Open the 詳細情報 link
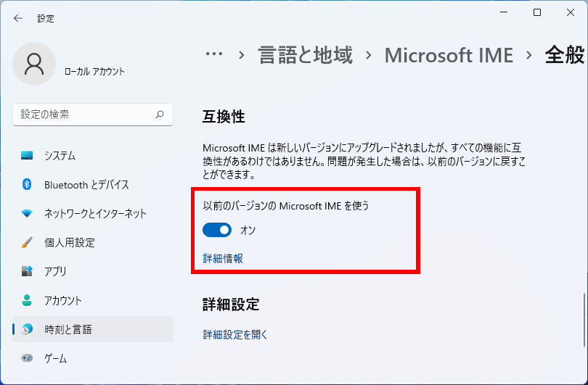This screenshot has height=385, width=588. point(223,258)
